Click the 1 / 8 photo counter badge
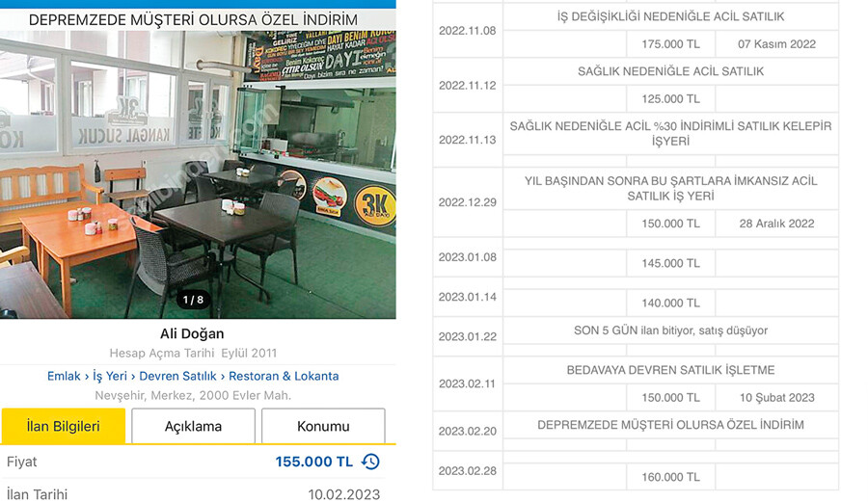868x502 pixels. tap(193, 300)
